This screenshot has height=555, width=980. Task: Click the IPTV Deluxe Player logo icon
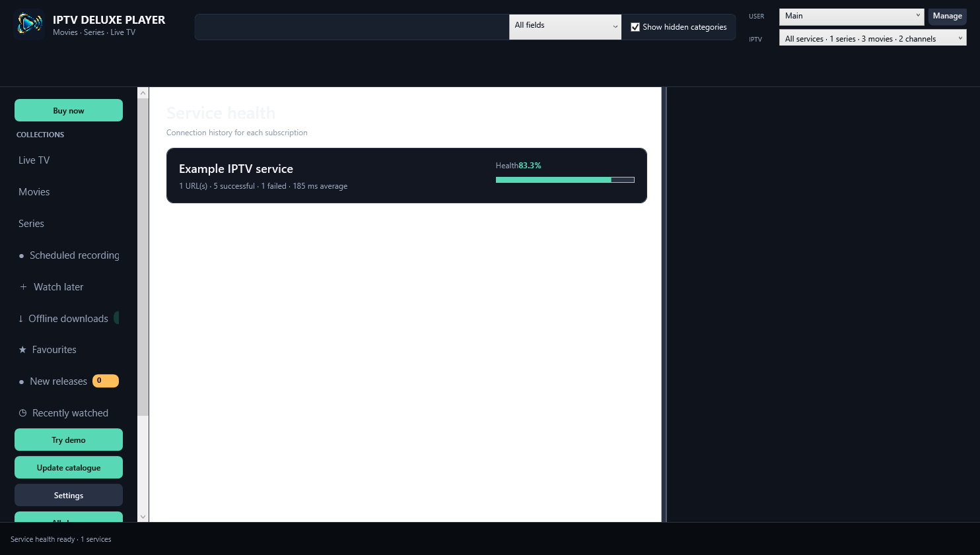pos(28,25)
